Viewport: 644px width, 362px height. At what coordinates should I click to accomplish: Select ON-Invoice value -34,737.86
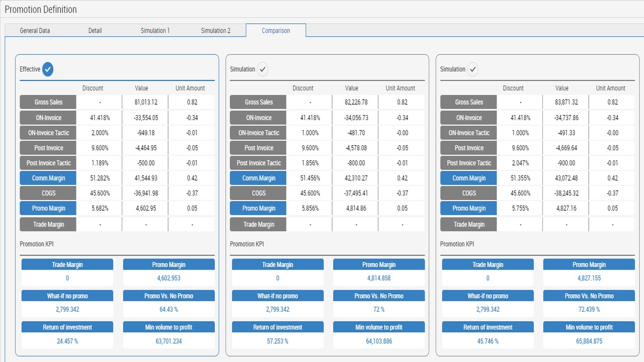[x=566, y=118]
